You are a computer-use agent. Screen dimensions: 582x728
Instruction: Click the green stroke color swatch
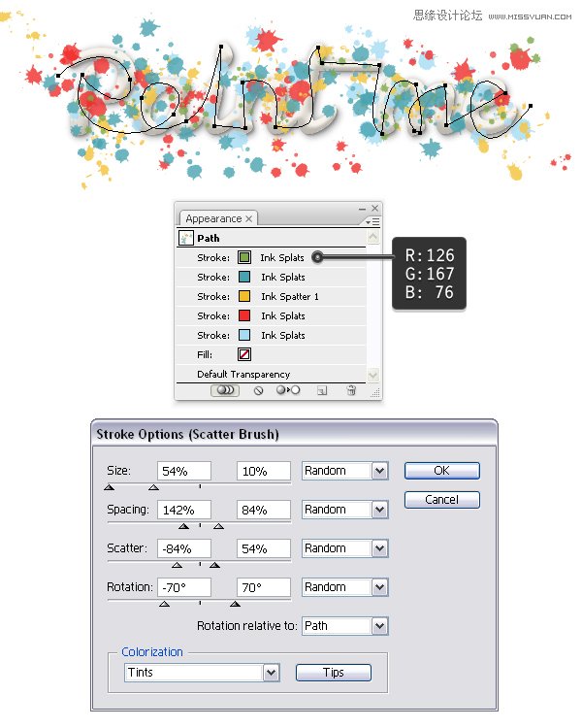244,257
